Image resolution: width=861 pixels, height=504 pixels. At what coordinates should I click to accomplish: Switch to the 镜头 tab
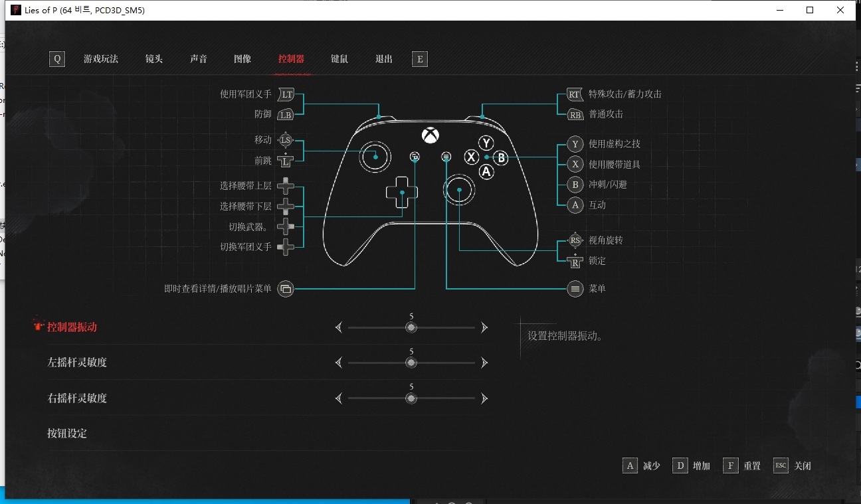point(154,59)
